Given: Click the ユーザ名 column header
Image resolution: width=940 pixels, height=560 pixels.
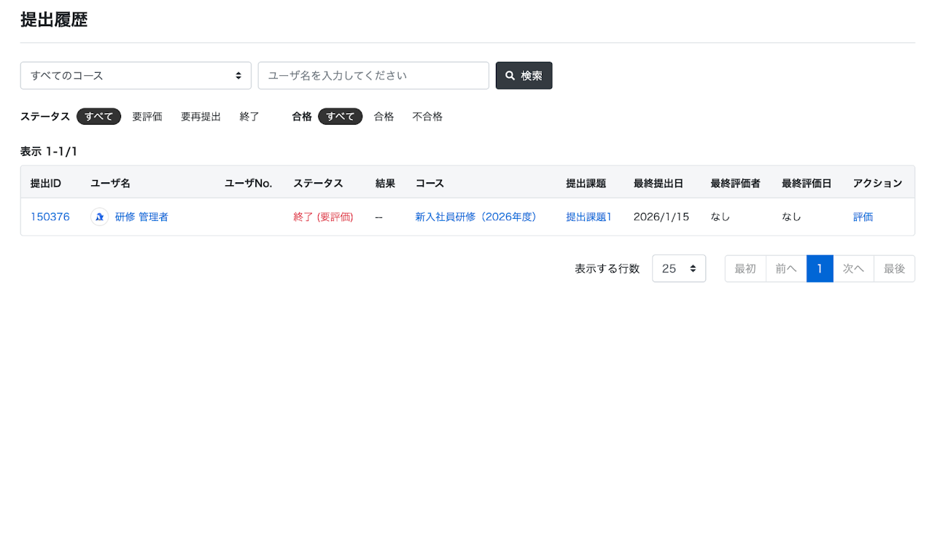Looking at the screenshot, I should pos(111,183).
